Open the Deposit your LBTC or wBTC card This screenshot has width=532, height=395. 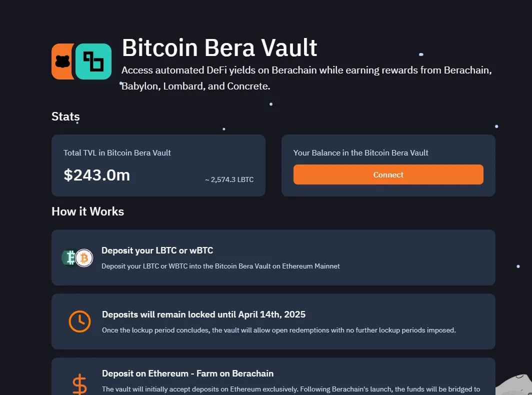pos(273,257)
